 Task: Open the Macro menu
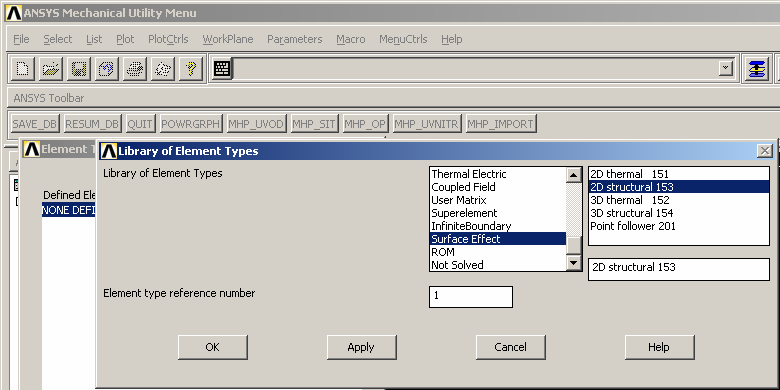coord(350,39)
